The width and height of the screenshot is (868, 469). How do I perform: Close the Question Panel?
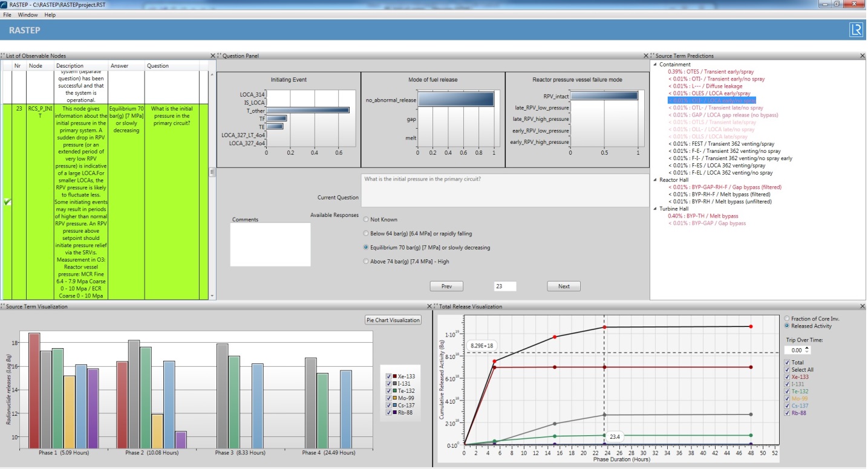645,56
